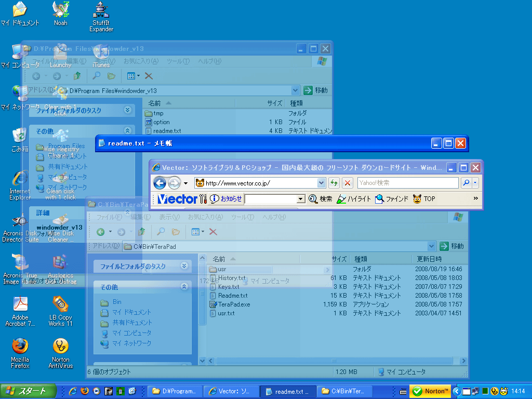This screenshot has height=399, width=532.
Task: Open 共有ドキュメント link in TeraPad side panel
Action: click(x=132, y=323)
